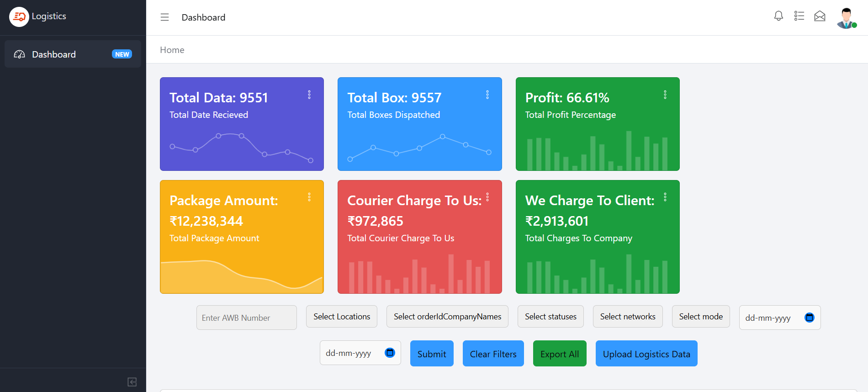Viewport: 868px width, 392px height.
Task: Expand the Select Locations dropdown
Action: point(342,317)
